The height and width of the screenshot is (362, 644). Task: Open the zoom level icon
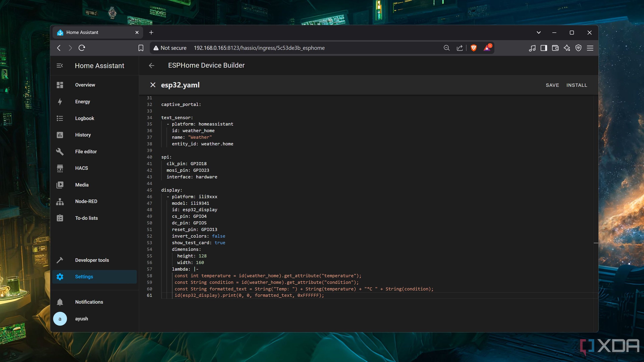[x=446, y=48]
